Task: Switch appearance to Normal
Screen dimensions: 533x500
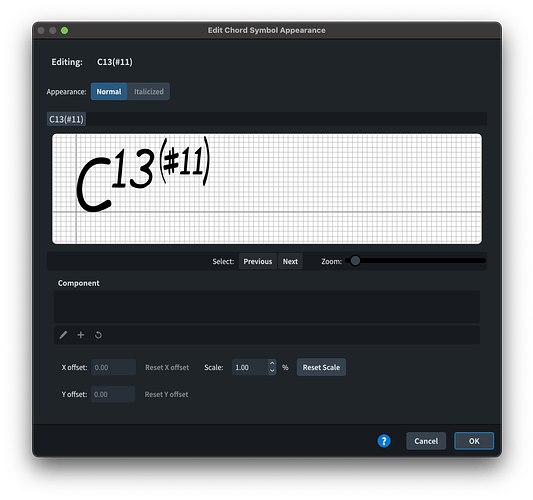Action: point(109,91)
